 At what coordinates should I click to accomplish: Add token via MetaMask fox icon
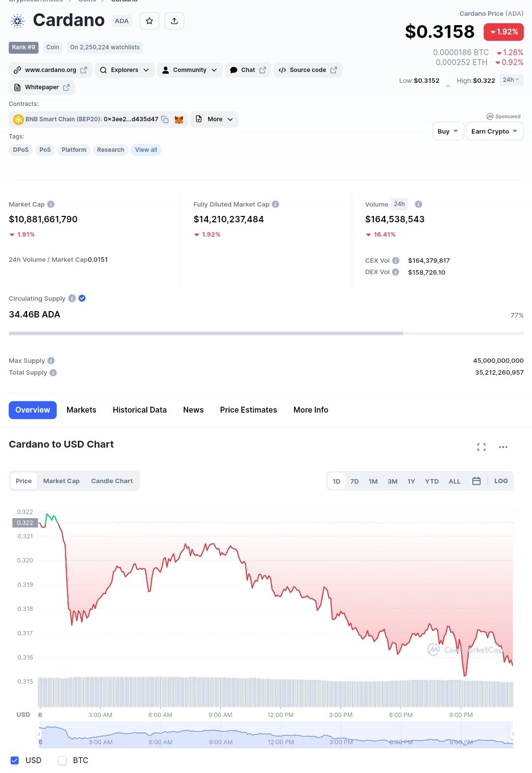pos(179,119)
